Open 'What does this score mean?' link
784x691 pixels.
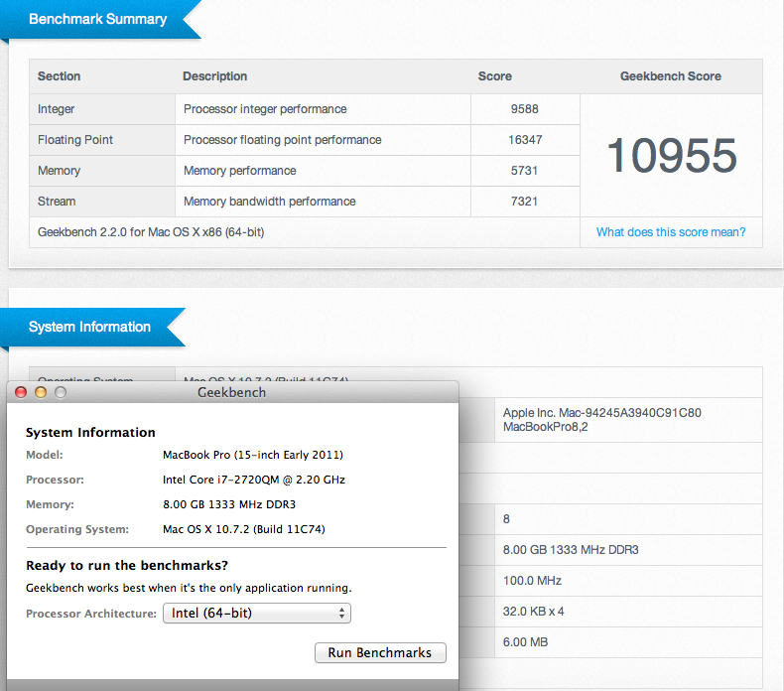click(671, 232)
